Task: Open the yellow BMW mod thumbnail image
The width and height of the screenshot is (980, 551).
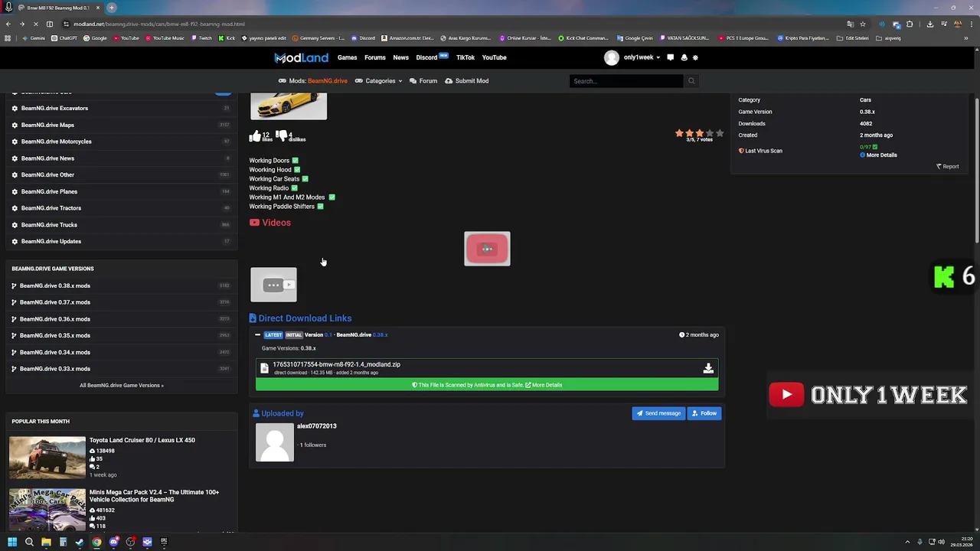Action: click(x=289, y=106)
